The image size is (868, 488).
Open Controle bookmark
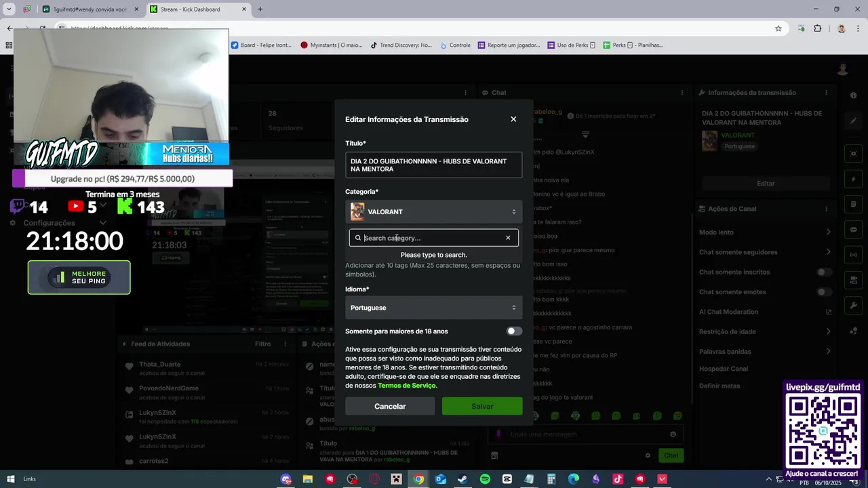(x=455, y=45)
